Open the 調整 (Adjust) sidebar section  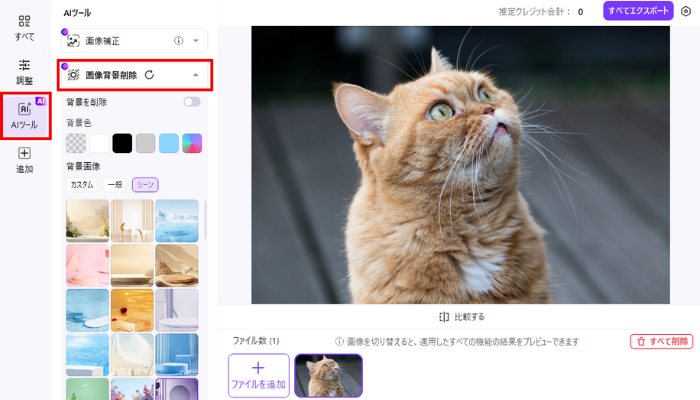pos(25,72)
